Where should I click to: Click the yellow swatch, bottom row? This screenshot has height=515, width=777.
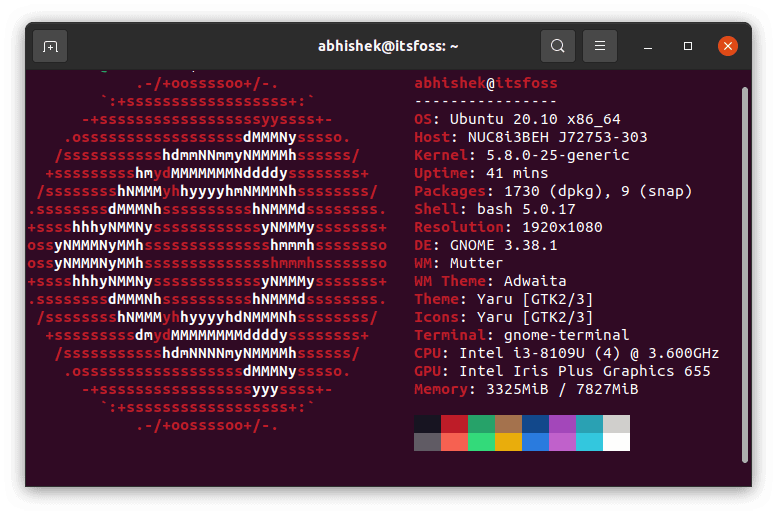click(x=508, y=442)
